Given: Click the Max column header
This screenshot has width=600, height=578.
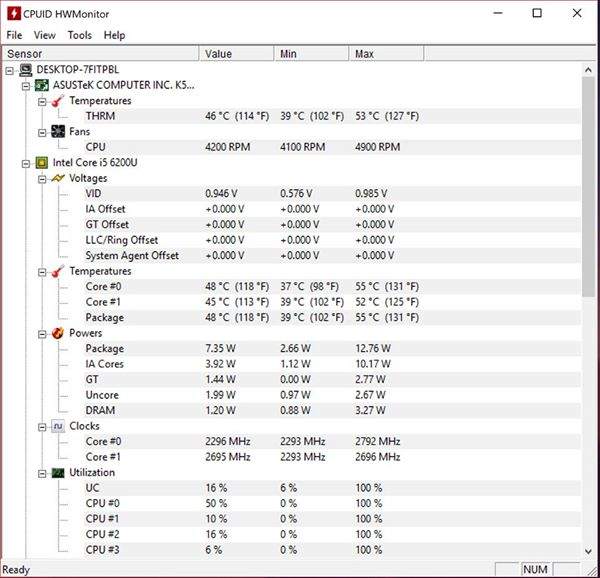Looking at the screenshot, I should coord(364,54).
